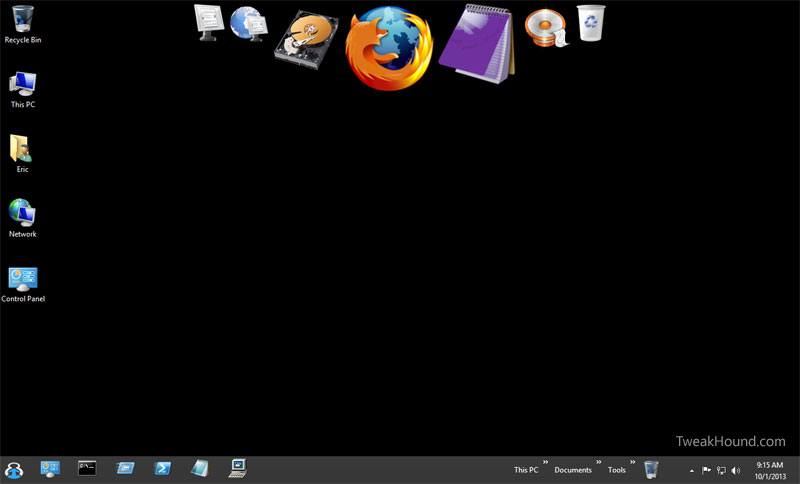
Task: Click the blue Start button on taskbar
Action: tap(14, 469)
